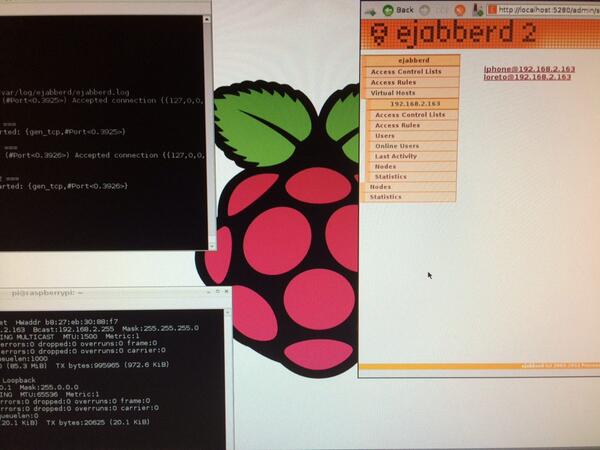Open top-level Access Rules under ejabberd heading
This screenshot has width=600, height=450.
coord(393,82)
